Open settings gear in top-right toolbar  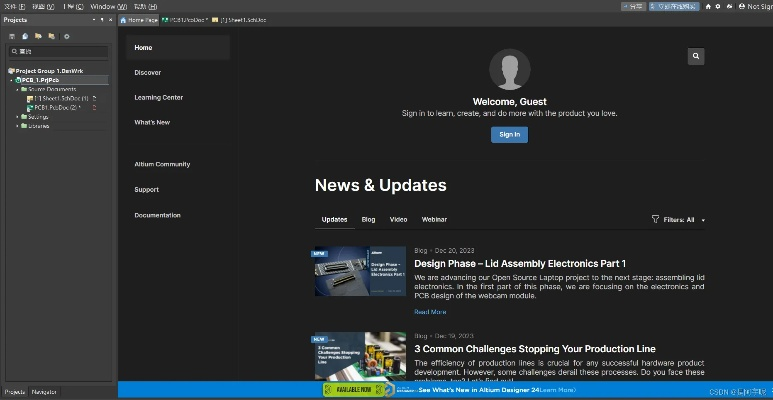point(718,6)
